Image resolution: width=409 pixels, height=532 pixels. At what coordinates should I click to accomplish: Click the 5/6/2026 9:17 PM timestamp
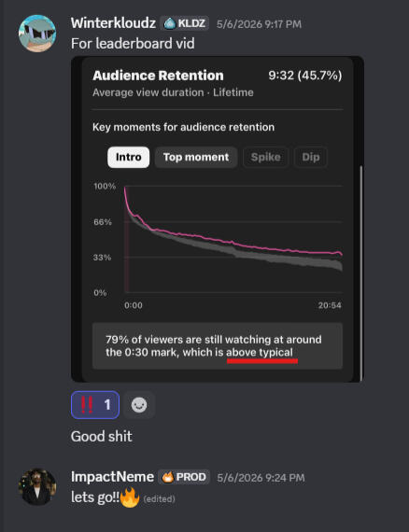pos(259,24)
